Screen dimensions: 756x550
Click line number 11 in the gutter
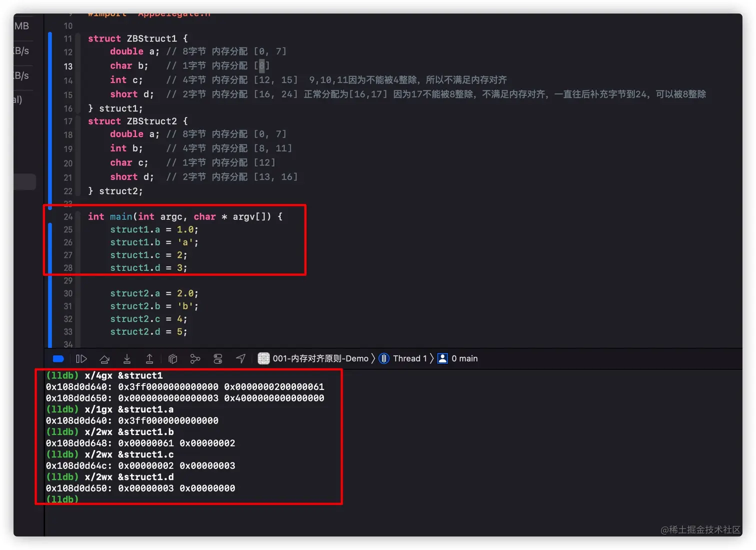tap(68, 38)
